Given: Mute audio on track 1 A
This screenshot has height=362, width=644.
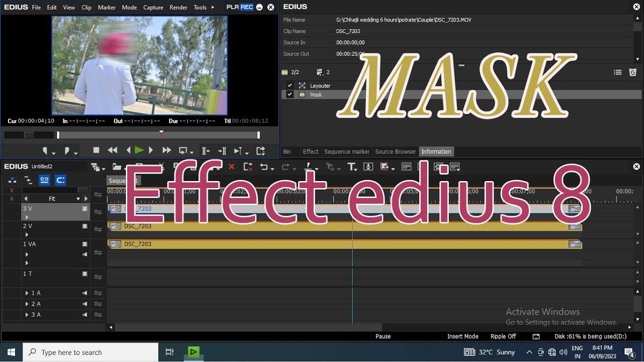Looking at the screenshot, I should pos(85,293).
